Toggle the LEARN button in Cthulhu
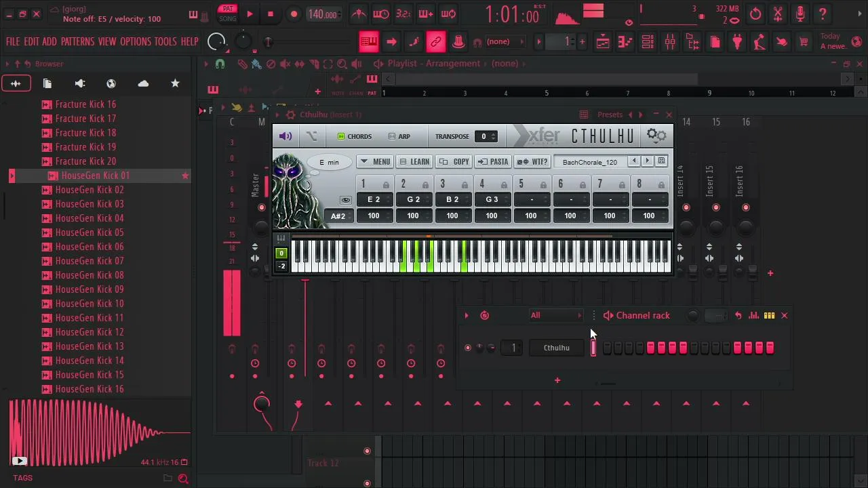 [x=414, y=162]
